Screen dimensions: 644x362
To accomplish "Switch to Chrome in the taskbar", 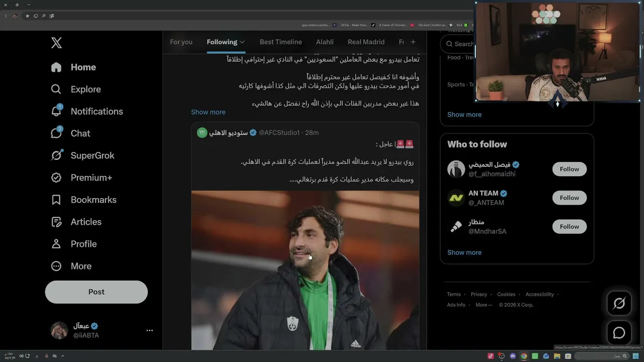I will tap(524, 356).
